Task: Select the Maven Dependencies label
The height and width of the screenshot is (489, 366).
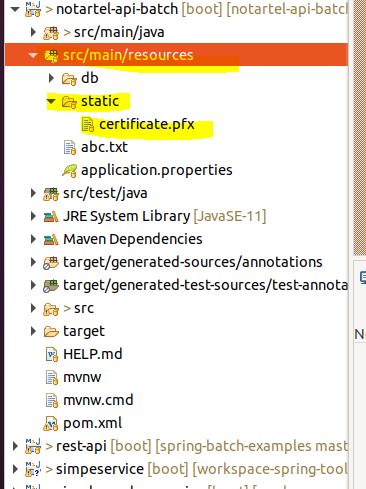Action: click(133, 239)
